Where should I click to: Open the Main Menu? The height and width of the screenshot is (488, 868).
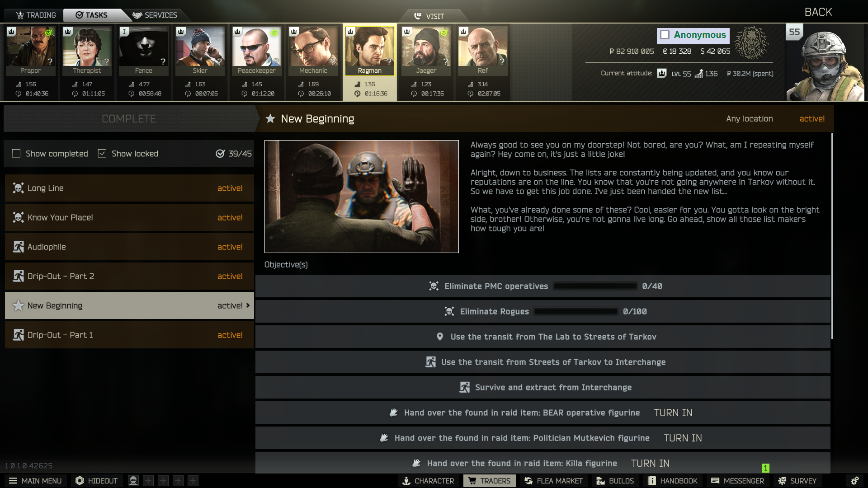click(x=35, y=481)
